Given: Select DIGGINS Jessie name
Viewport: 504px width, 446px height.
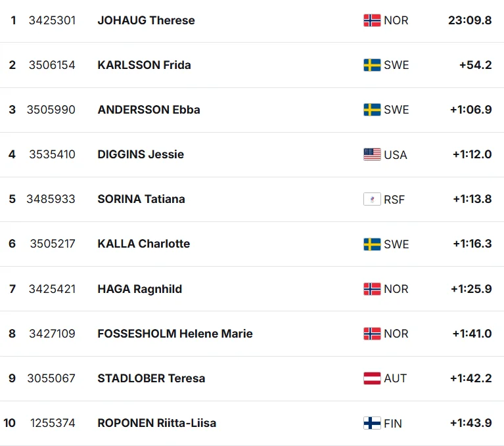Looking at the screenshot, I should coord(141,154).
